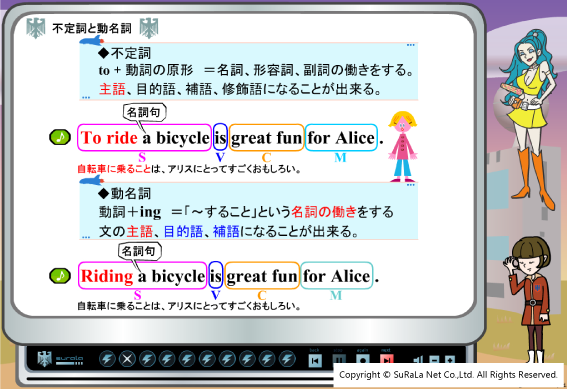Image resolution: width=567 pixels, height=389 pixels.
Task: Replay with the again button
Action: click(363, 360)
